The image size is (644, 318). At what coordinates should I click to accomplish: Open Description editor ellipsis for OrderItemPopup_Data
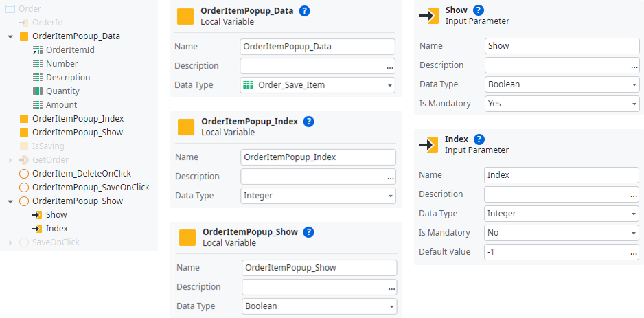[x=390, y=67]
